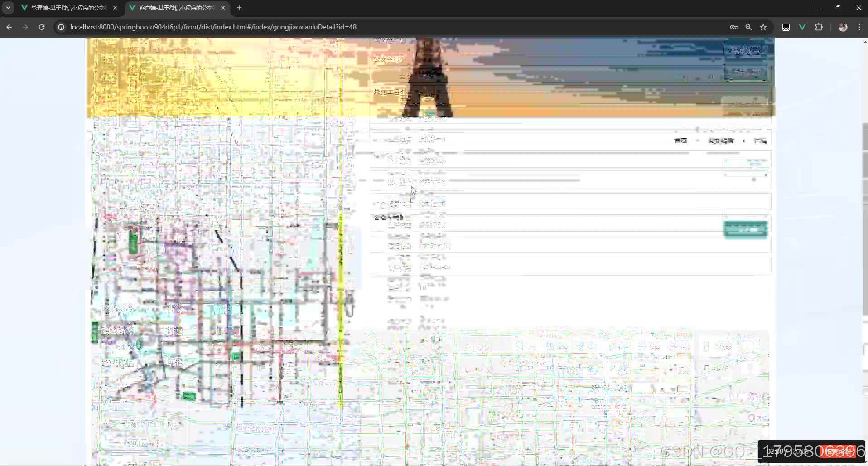Open the Vue devtools extension

pyautogui.click(x=802, y=27)
